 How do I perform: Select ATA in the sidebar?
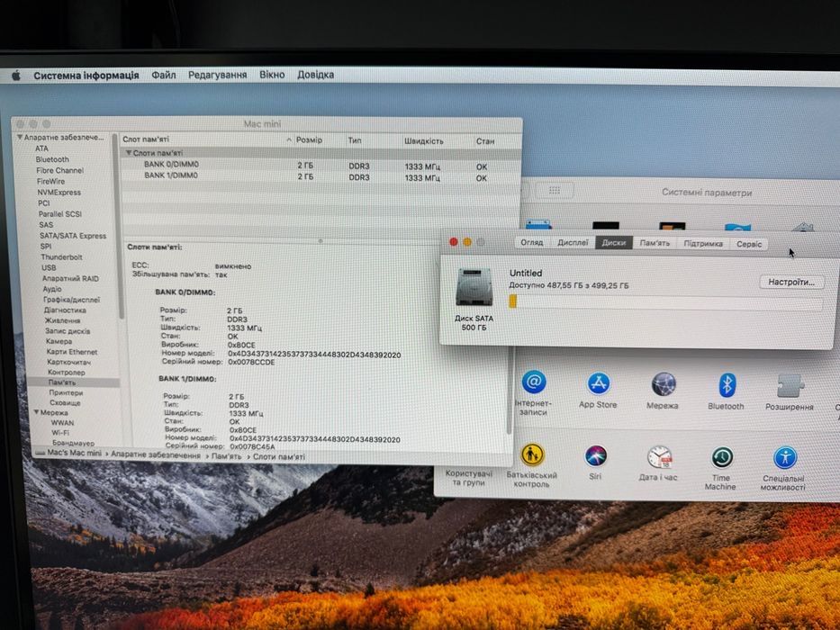pyautogui.click(x=41, y=148)
